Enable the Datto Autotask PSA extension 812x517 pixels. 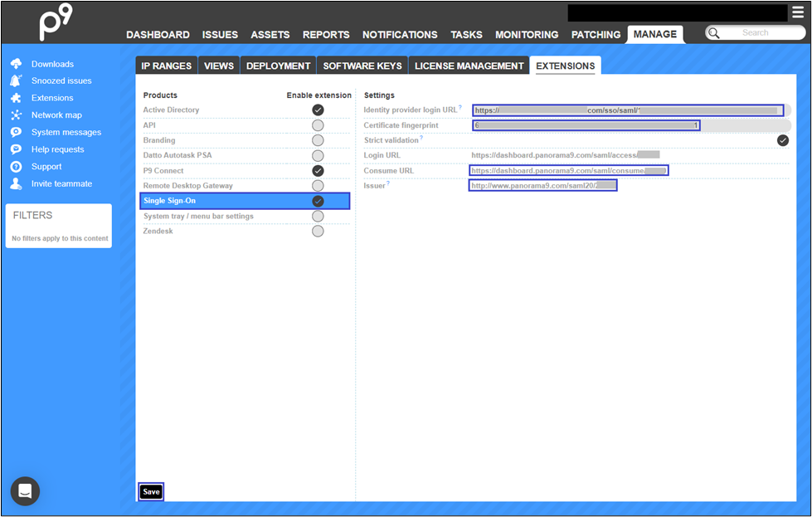[x=318, y=155]
